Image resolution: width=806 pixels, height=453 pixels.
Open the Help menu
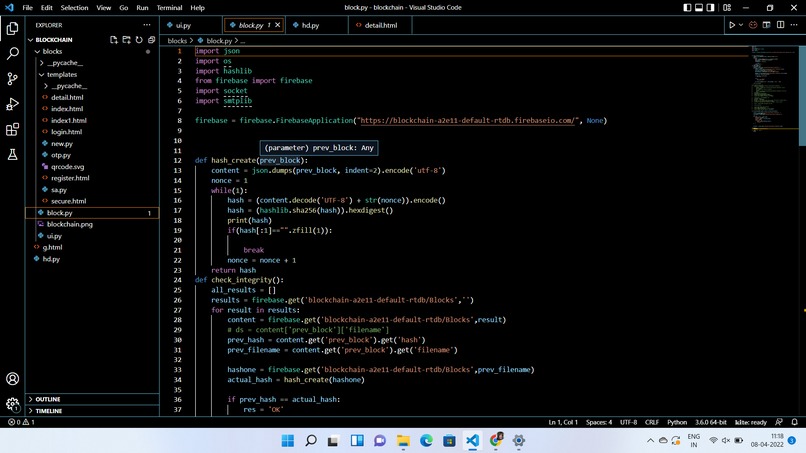(197, 8)
